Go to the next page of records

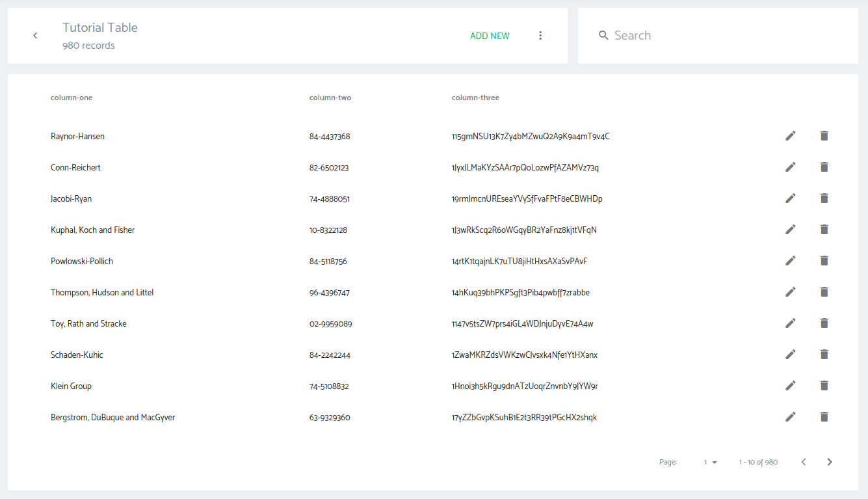point(829,462)
